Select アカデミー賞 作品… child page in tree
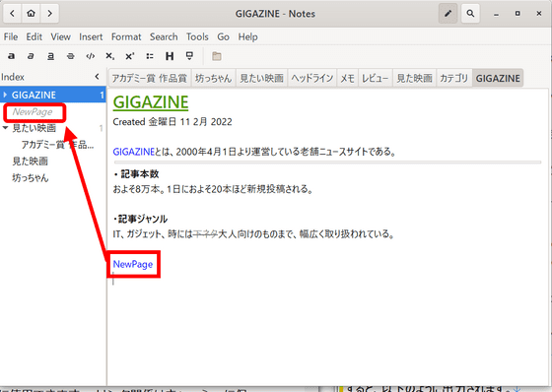Image resolution: width=552 pixels, height=392 pixels. pos(57,145)
